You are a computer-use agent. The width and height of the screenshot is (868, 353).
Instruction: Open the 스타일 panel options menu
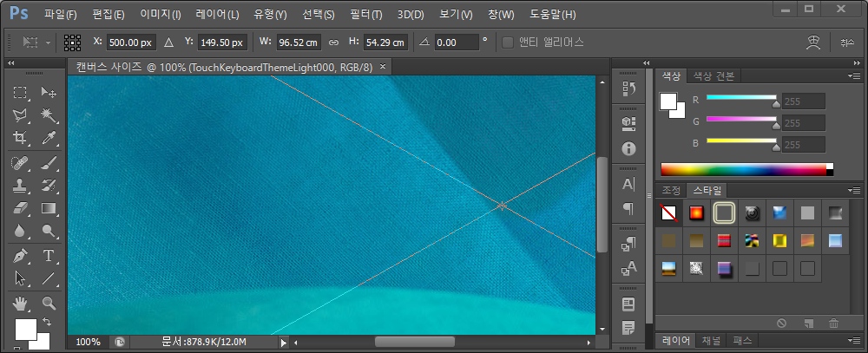tap(855, 190)
